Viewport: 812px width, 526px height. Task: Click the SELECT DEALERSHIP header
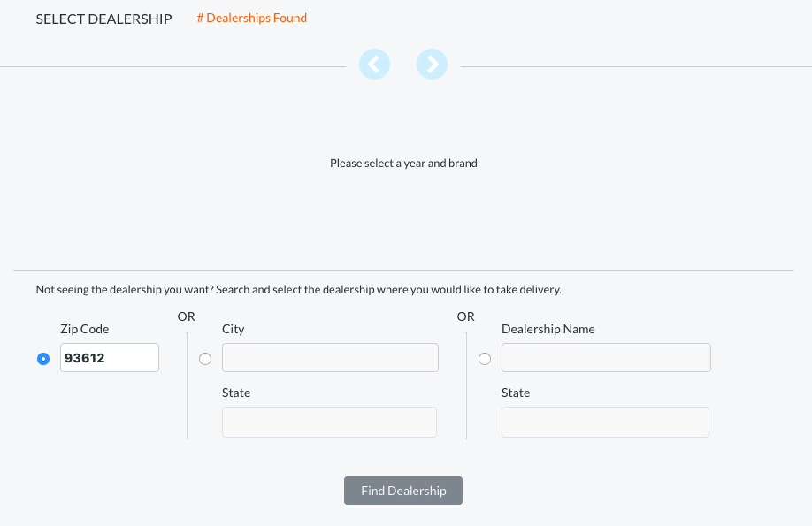[103, 18]
